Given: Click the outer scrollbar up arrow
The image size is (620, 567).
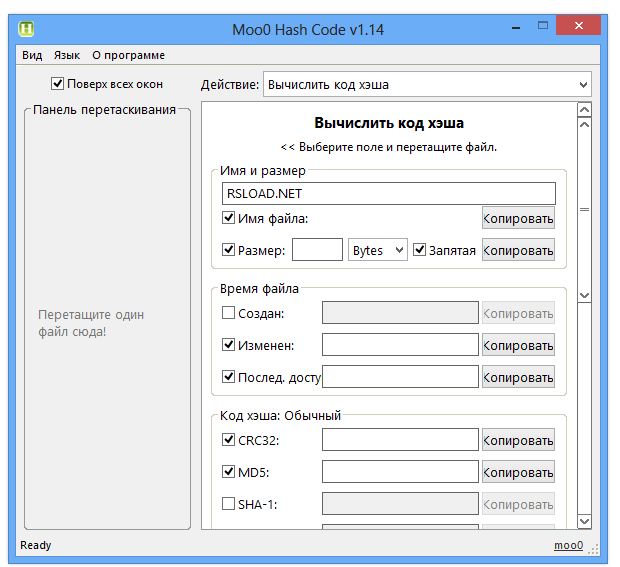Looking at the screenshot, I should (x=584, y=110).
